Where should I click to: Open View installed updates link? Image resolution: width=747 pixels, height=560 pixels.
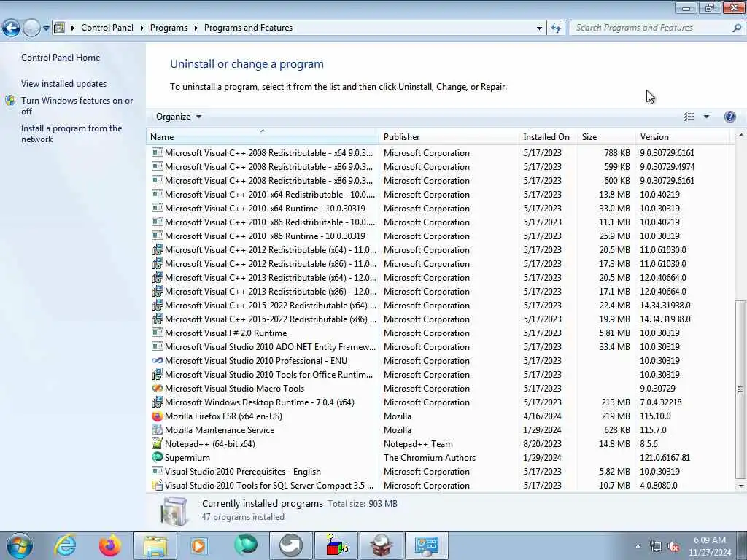click(x=64, y=83)
